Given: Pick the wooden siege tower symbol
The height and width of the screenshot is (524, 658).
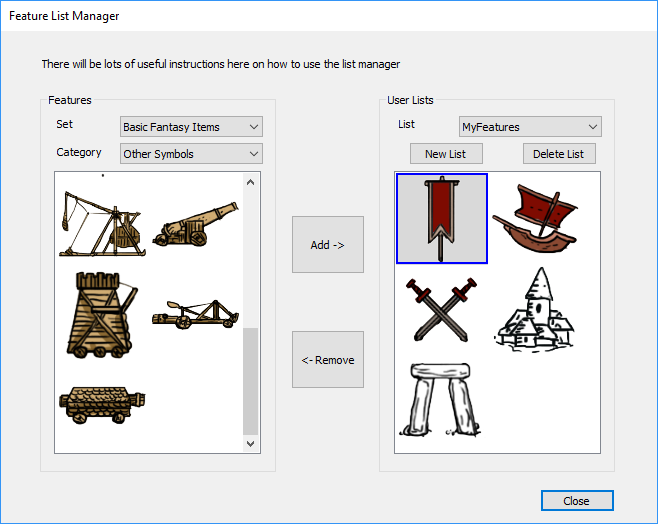Looking at the screenshot, I should pos(102,314).
